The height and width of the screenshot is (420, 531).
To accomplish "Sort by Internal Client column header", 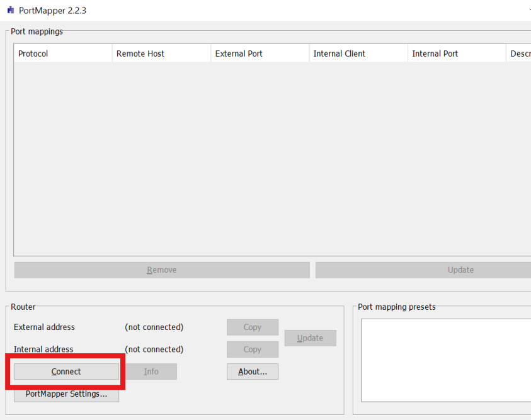I will click(358, 54).
